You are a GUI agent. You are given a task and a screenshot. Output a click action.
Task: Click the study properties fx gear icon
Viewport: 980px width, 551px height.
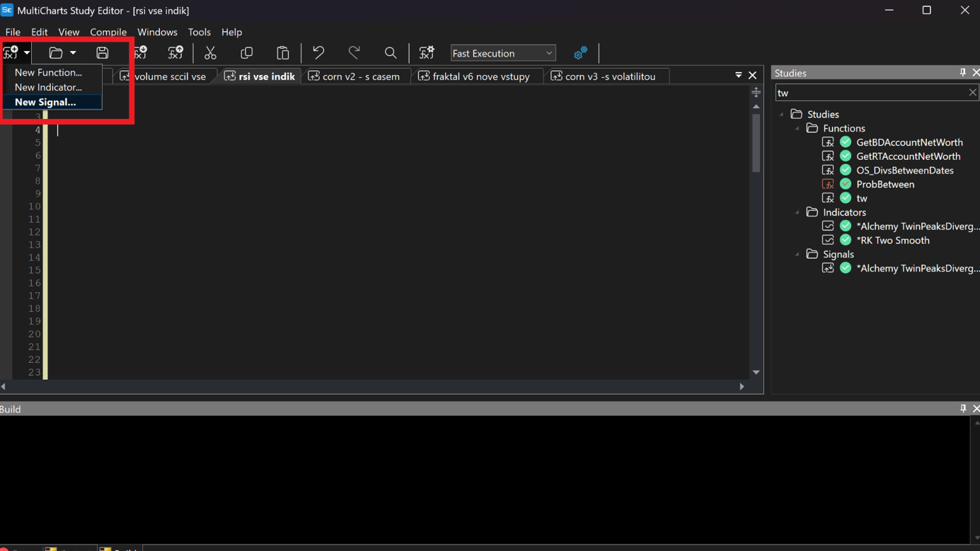[427, 53]
